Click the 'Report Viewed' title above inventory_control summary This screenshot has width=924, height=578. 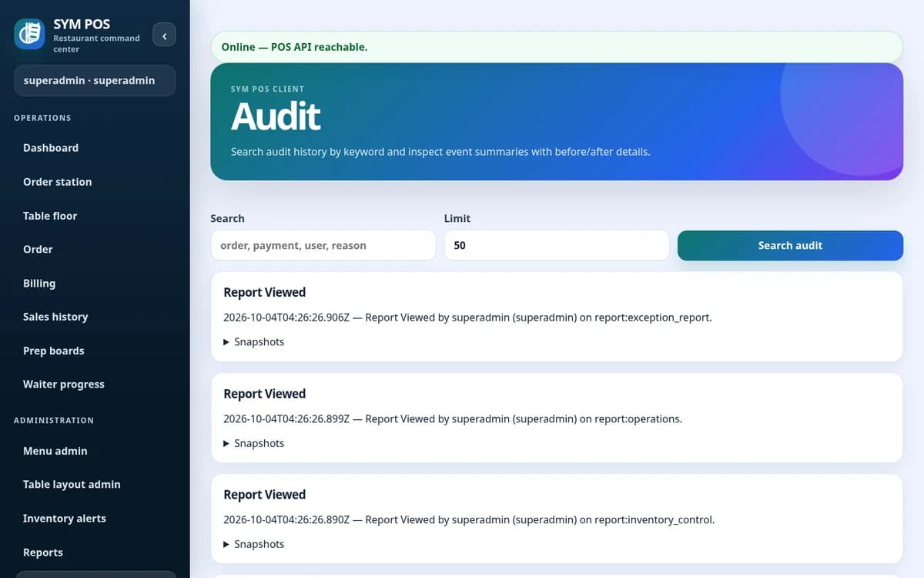(x=264, y=495)
